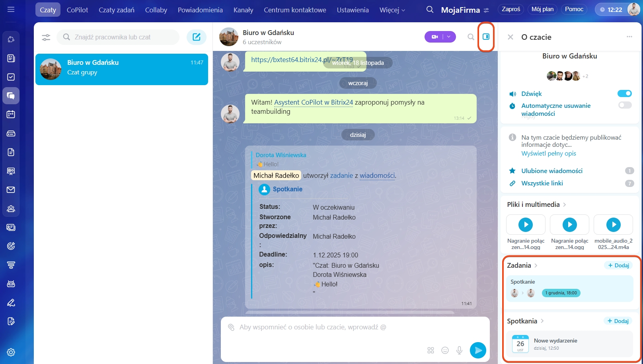The image size is (643, 364).
Task: Click the Pomoc button
Action: [x=574, y=9]
